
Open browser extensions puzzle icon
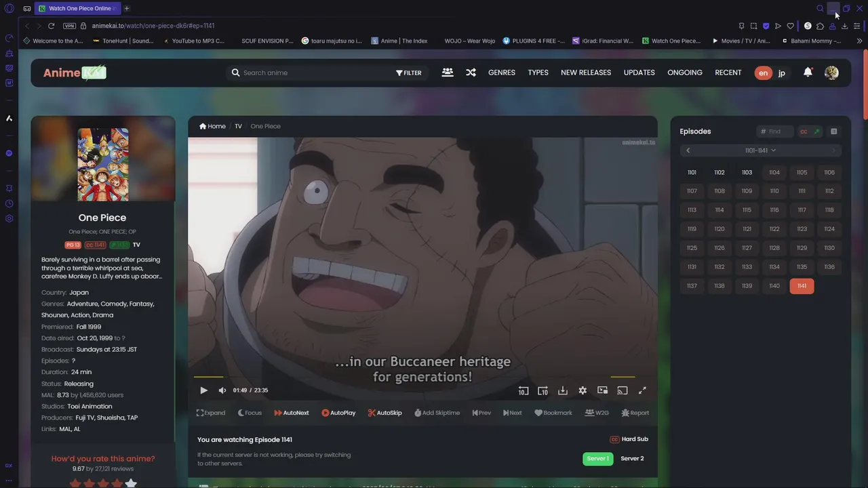click(820, 26)
